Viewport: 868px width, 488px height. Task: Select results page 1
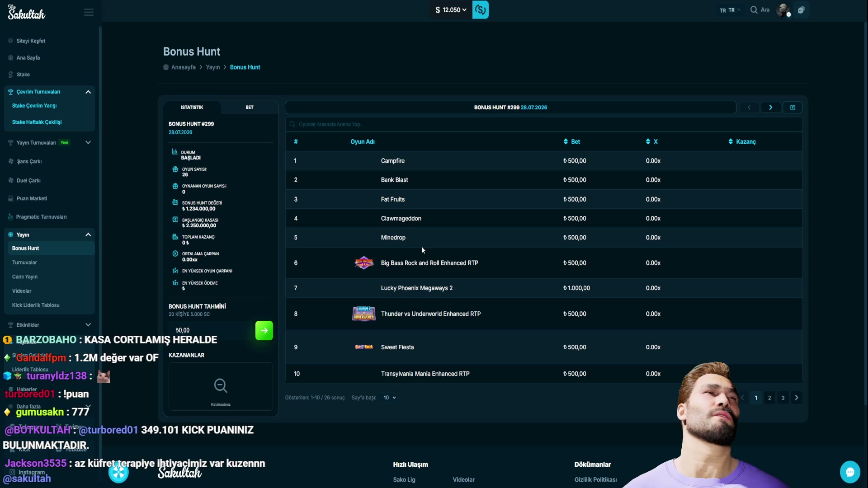click(756, 398)
